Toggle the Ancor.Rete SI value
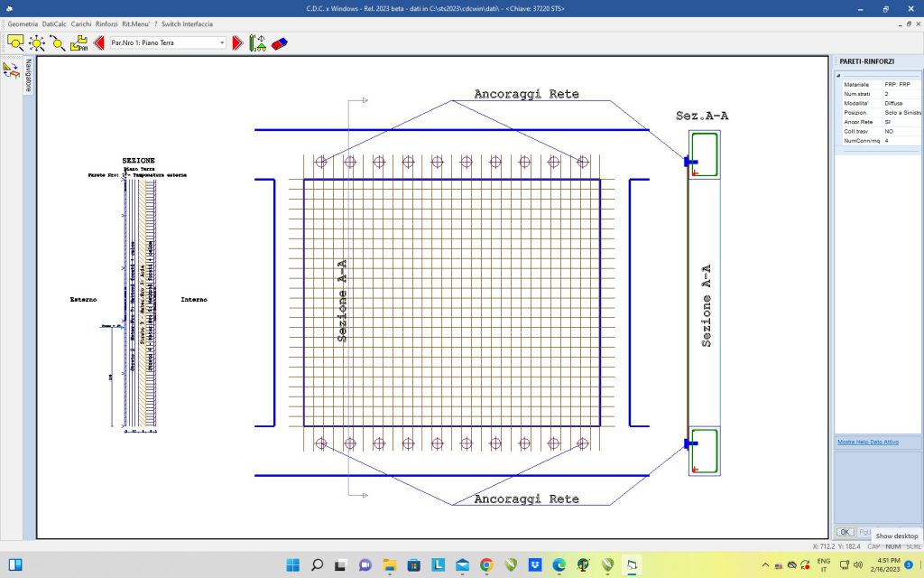Screen dimensions: 924x578 tap(901, 122)
